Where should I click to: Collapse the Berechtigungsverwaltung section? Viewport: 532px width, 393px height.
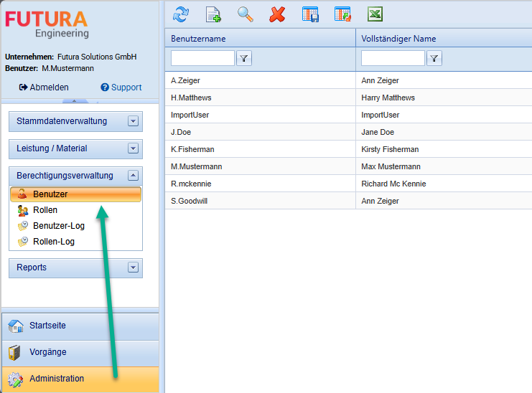(132, 176)
